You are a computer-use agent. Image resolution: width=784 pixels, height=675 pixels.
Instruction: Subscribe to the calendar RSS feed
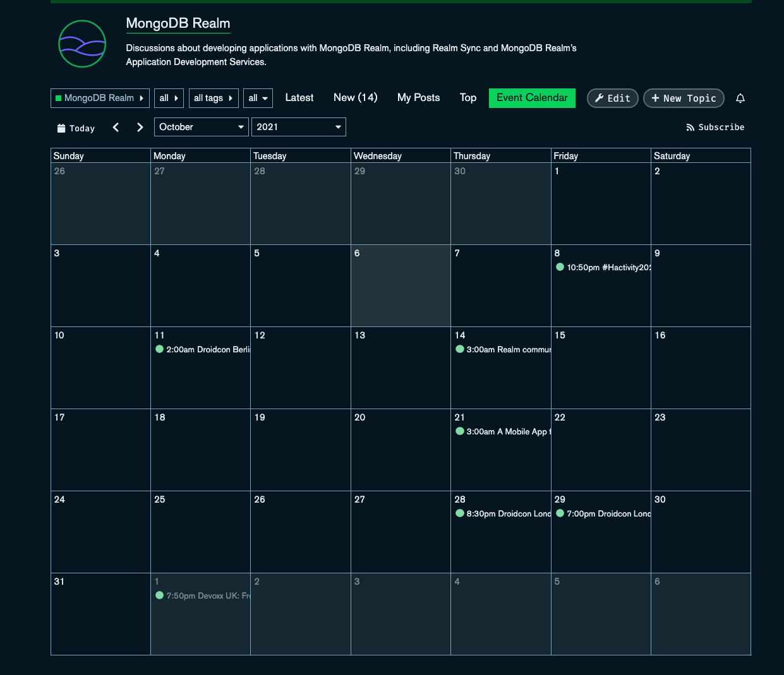click(x=715, y=128)
